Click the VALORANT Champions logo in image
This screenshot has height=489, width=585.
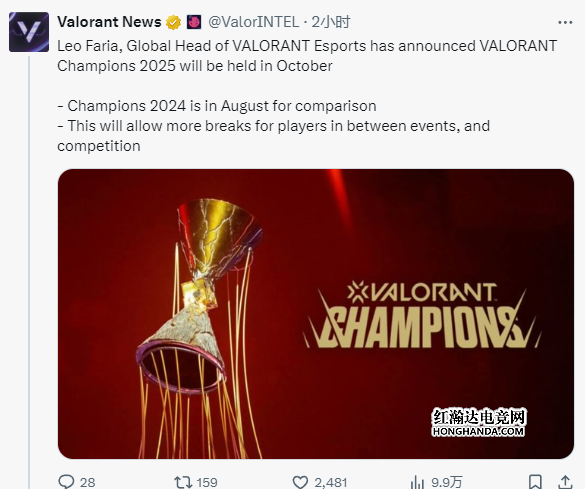point(422,315)
